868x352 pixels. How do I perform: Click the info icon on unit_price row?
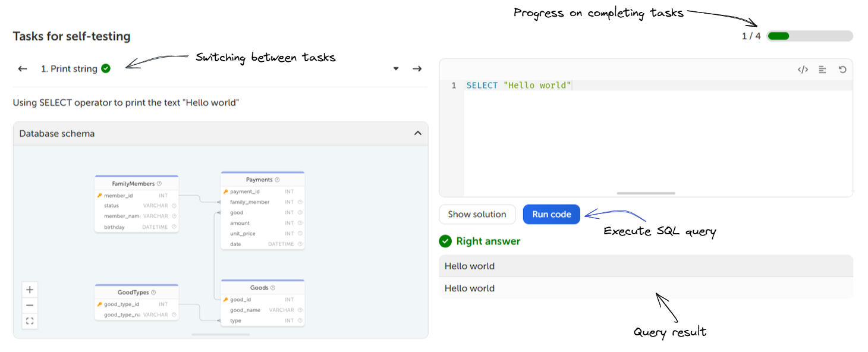tap(300, 234)
